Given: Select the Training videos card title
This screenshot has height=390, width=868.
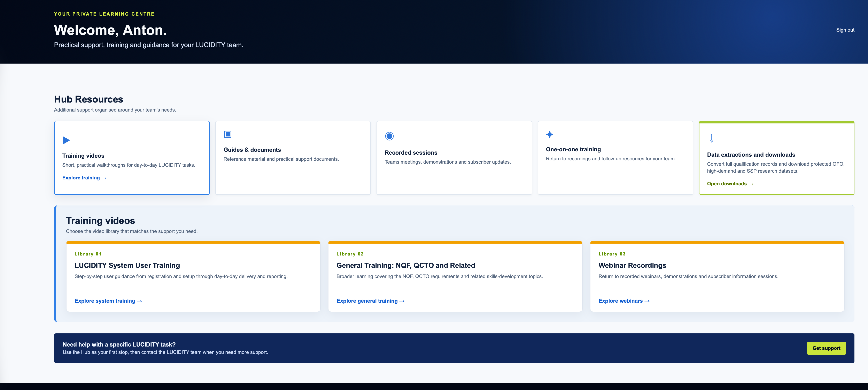Looking at the screenshot, I should click(83, 156).
